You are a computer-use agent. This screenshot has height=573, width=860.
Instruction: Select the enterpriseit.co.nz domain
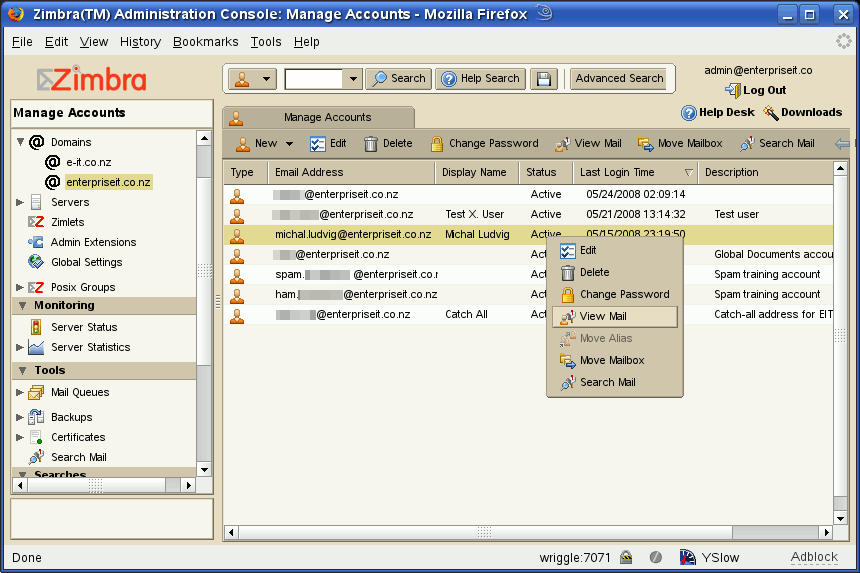[x=108, y=182]
